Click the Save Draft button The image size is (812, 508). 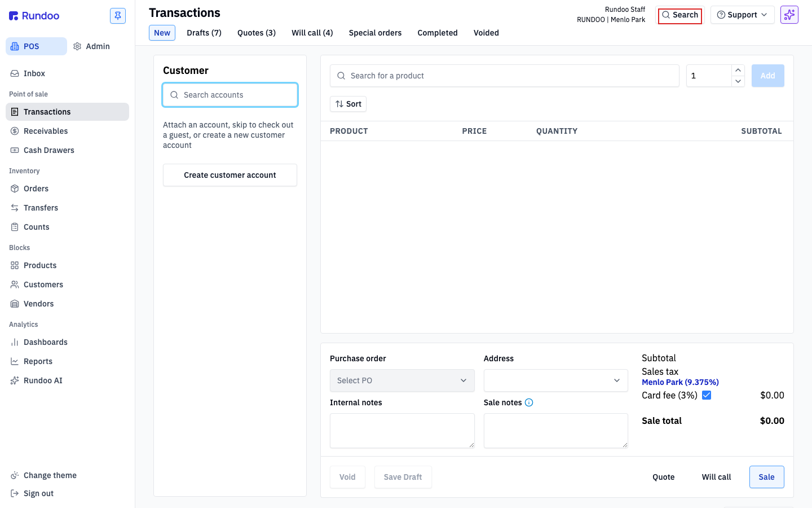pyautogui.click(x=403, y=477)
